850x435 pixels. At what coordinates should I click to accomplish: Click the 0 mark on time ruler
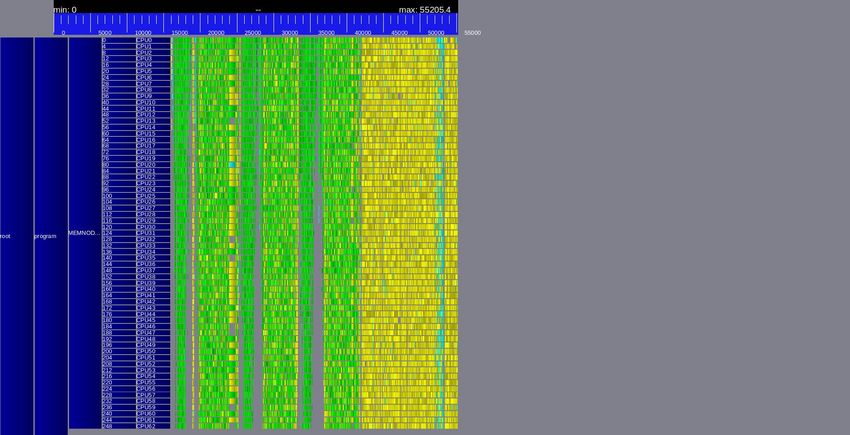point(63,33)
